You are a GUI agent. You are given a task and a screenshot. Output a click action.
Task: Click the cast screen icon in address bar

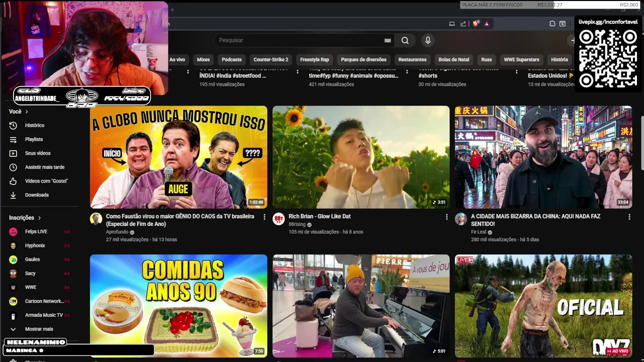click(452, 24)
